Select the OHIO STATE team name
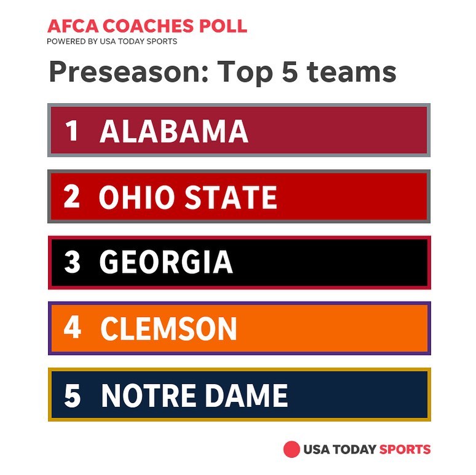Viewport: 476px width, 475px height. (x=188, y=197)
